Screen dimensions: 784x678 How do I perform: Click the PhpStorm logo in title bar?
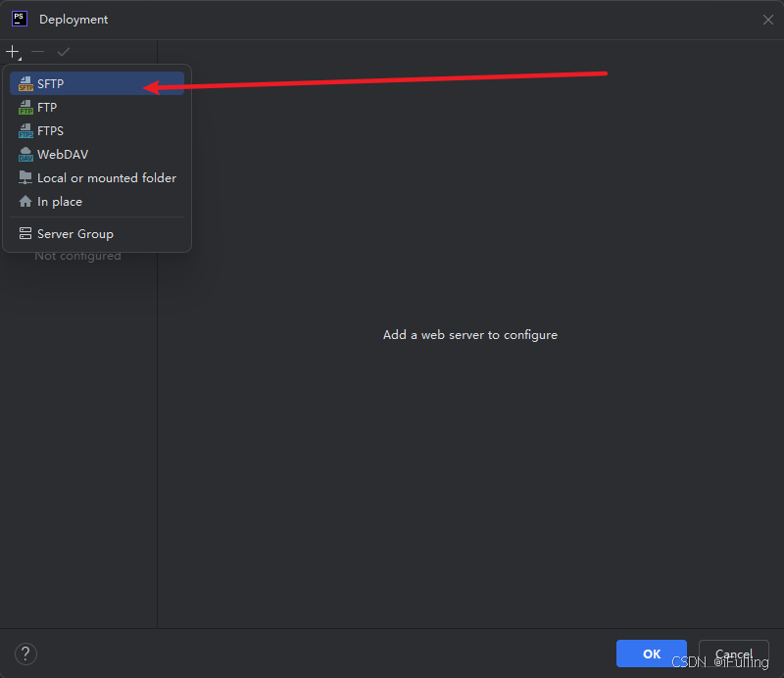[x=20, y=19]
